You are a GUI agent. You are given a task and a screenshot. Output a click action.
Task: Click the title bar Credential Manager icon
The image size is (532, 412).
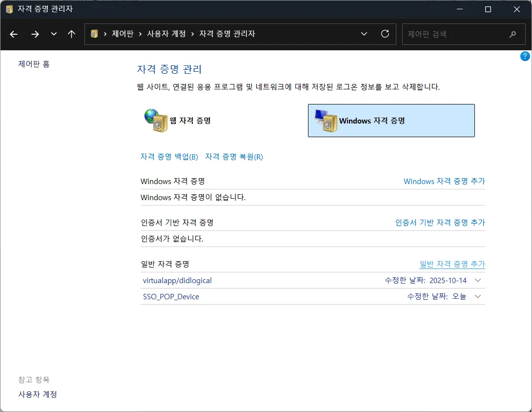coord(9,9)
